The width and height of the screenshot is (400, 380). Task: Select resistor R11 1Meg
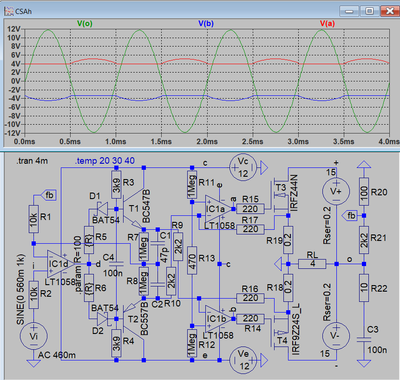pos(192,184)
